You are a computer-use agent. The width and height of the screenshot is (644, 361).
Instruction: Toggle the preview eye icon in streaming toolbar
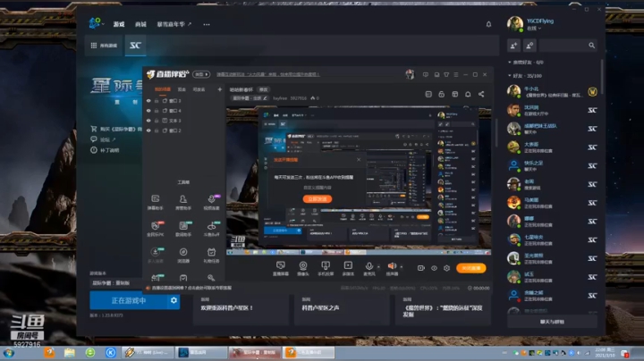click(434, 268)
